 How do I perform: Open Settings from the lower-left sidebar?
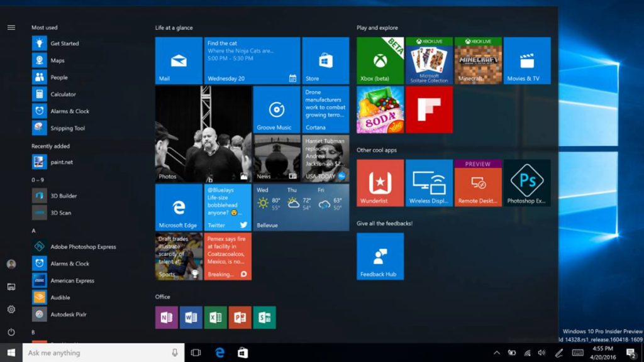coord(11,309)
